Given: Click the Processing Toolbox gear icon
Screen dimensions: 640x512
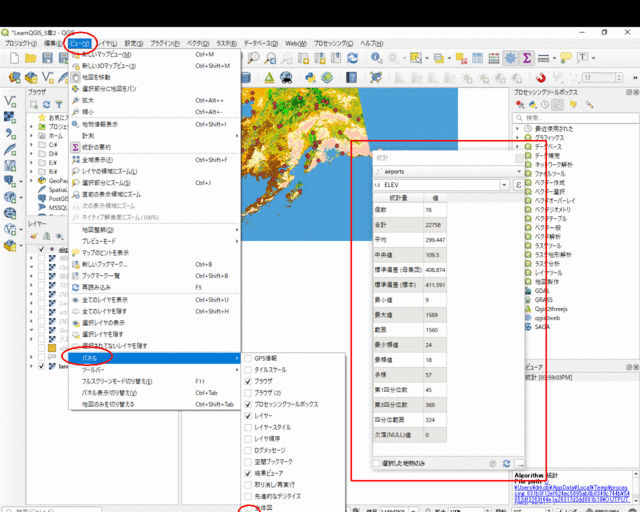Looking at the screenshot, I should point(510,58).
